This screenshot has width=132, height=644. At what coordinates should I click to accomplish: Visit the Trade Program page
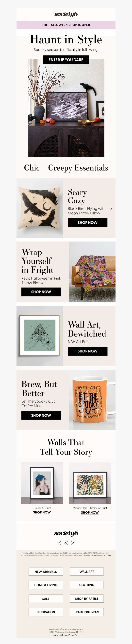click(x=87, y=612)
